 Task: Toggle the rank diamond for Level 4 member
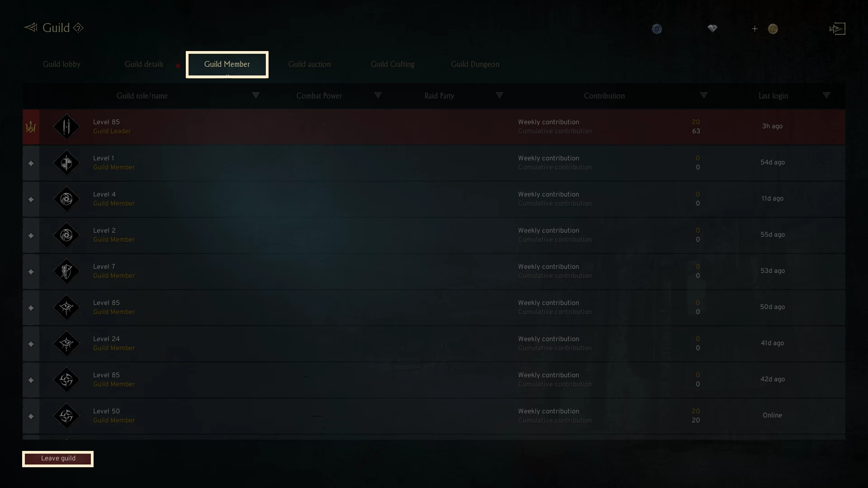click(31, 199)
